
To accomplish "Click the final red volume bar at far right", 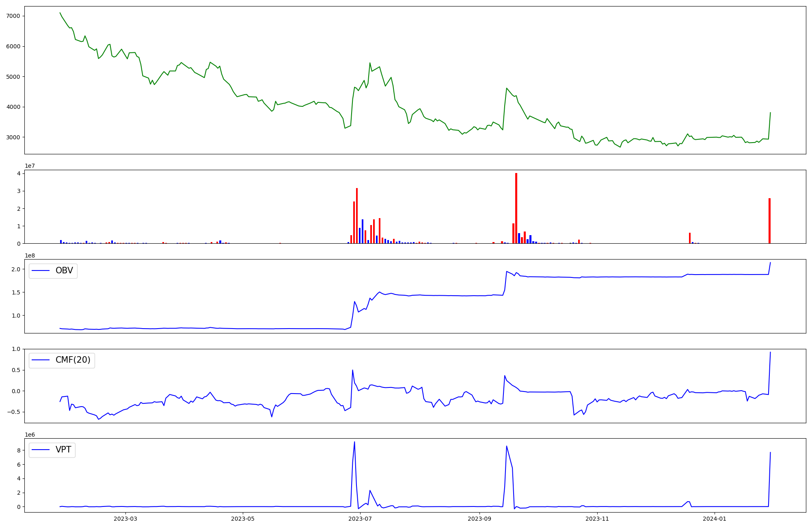I will coord(769,221).
